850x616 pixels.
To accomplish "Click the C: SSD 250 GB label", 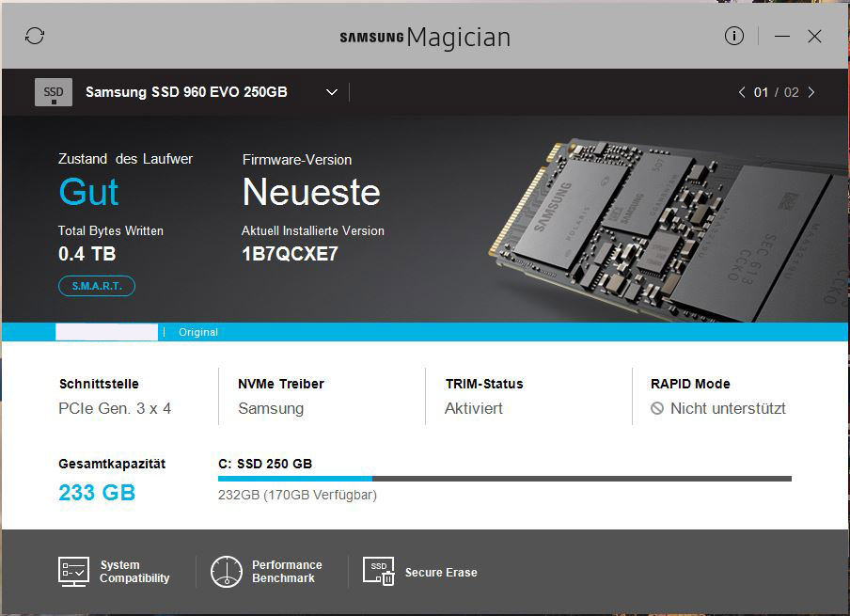I will coord(265,465).
